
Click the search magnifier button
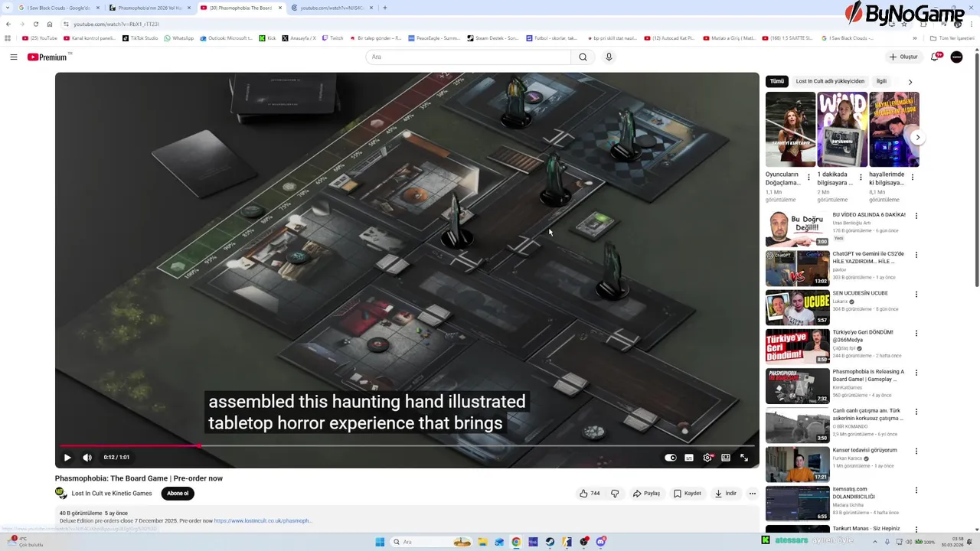pyautogui.click(x=583, y=57)
